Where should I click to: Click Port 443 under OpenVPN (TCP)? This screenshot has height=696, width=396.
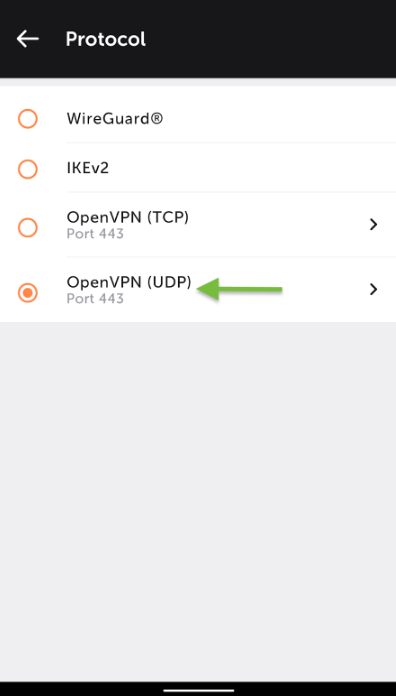point(95,233)
